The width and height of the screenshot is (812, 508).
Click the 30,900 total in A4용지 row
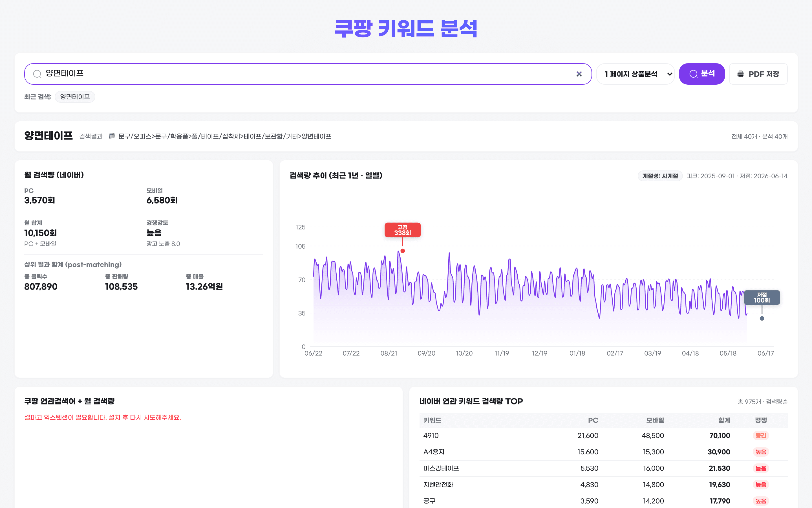[719, 452]
